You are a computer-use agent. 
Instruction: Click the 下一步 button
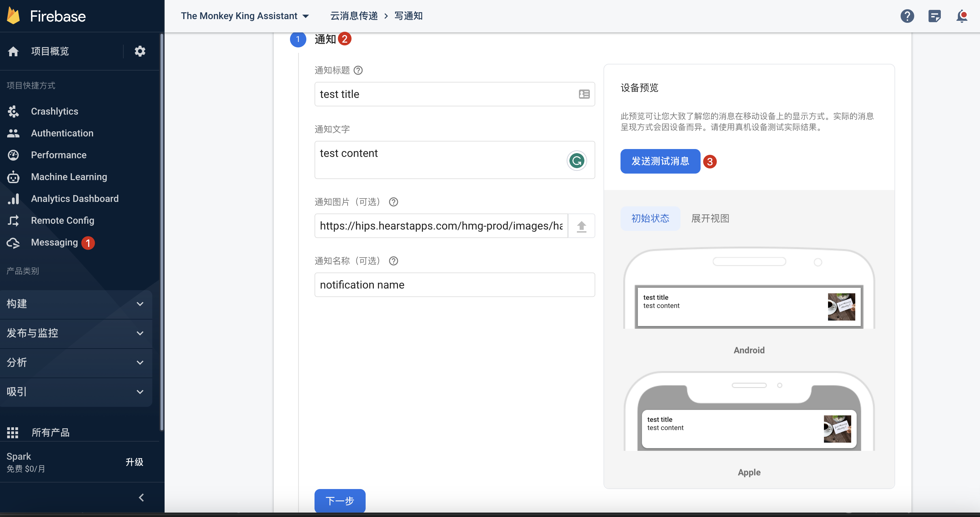pos(339,501)
